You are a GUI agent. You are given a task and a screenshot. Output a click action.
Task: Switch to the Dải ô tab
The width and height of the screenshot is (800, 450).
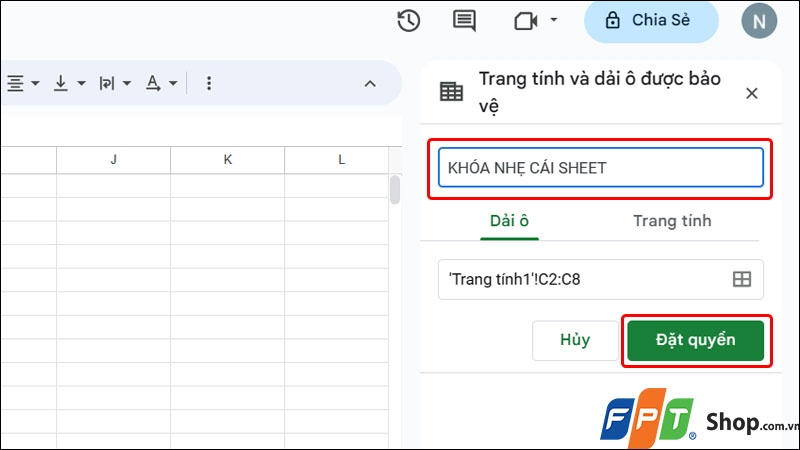pyautogui.click(x=509, y=221)
